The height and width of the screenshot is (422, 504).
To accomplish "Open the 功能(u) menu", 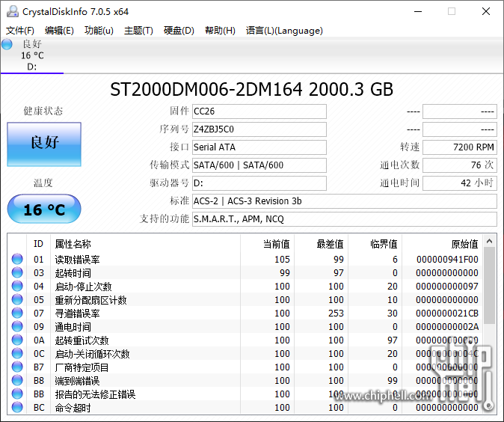I will (x=99, y=31).
